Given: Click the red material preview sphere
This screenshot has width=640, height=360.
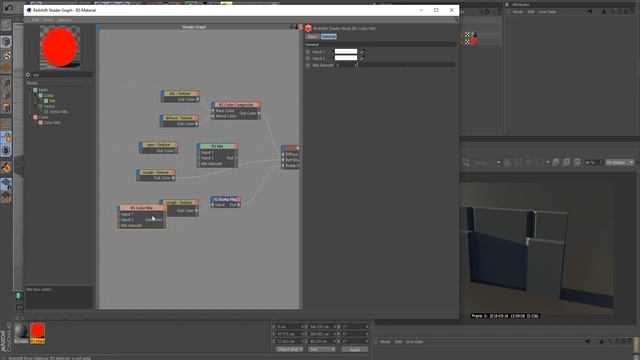Looking at the screenshot, I should tap(60, 47).
